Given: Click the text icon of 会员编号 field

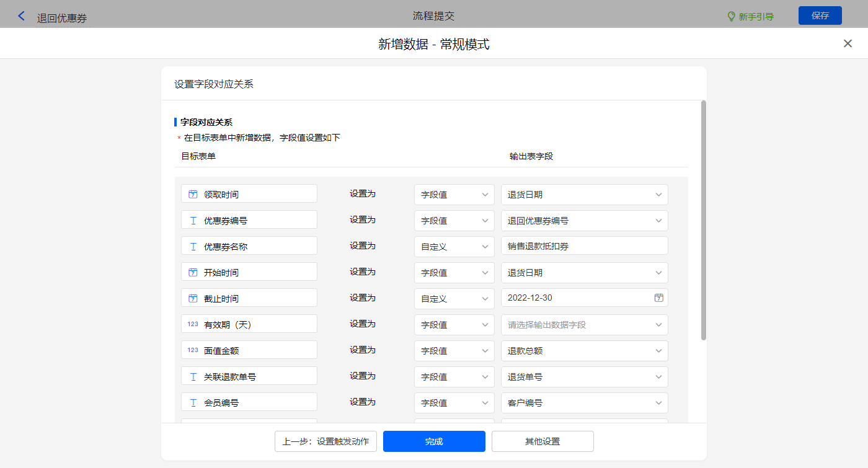Looking at the screenshot, I should click(x=193, y=402).
